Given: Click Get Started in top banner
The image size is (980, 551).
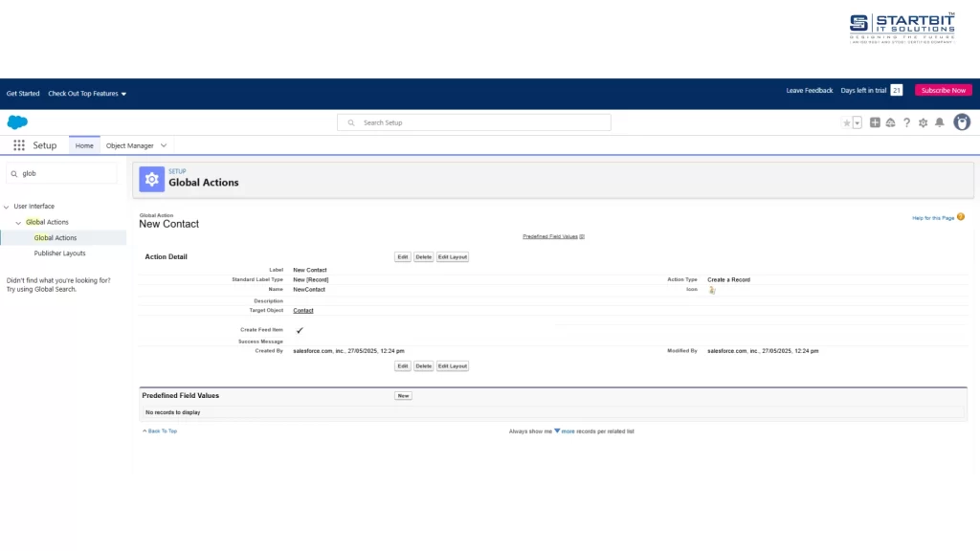Looking at the screenshot, I should (x=23, y=94).
